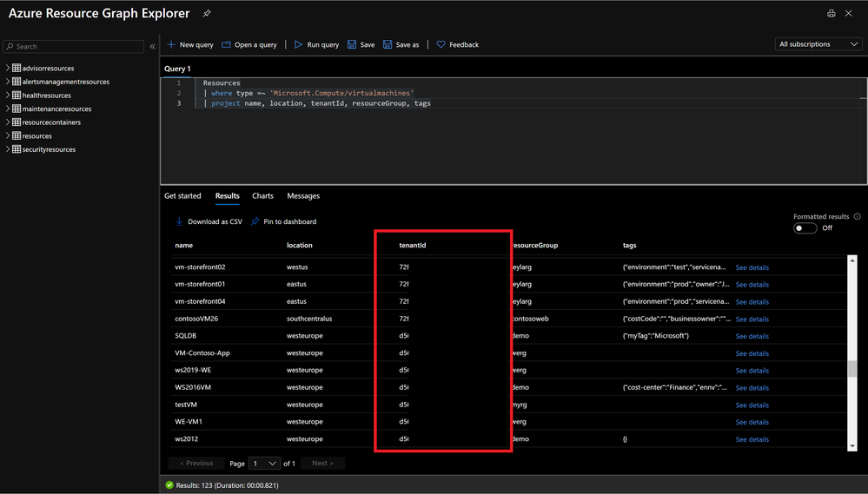
Task: Click the advisorresources table icon
Action: pyautogui.click(x=17, y=68)
